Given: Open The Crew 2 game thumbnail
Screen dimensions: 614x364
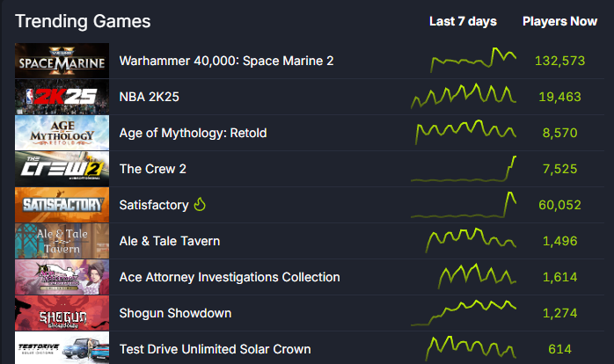Looking at the screenshot, I should (62, 169).
